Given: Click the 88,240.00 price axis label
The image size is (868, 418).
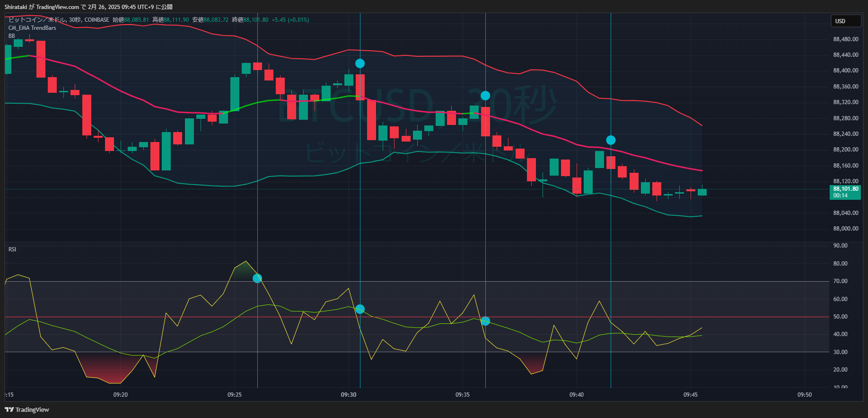Looking at the screenshot, I should (x=846, y=134).
